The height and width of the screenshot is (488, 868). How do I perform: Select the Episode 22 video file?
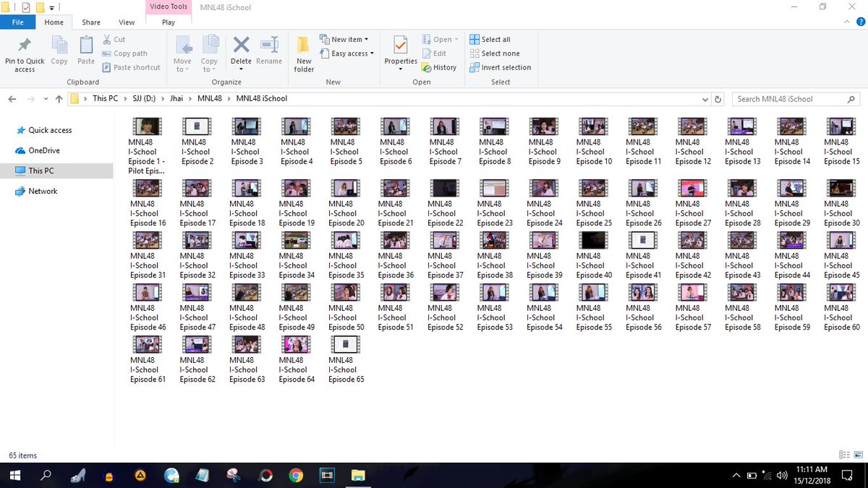446,203
